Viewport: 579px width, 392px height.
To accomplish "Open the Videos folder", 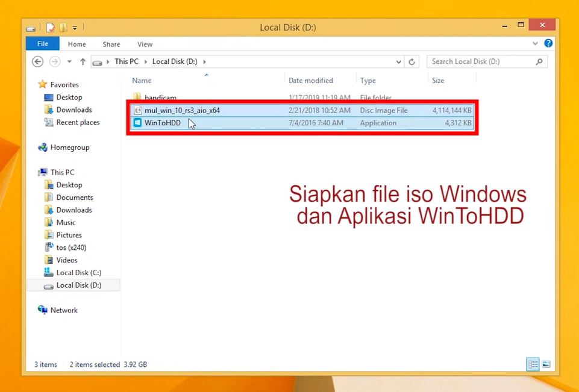I will (x=61, y=260).
